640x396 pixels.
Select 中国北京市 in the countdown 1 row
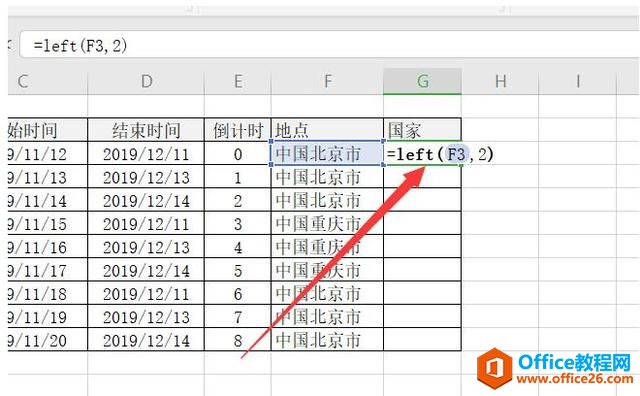tap(327, 177)
